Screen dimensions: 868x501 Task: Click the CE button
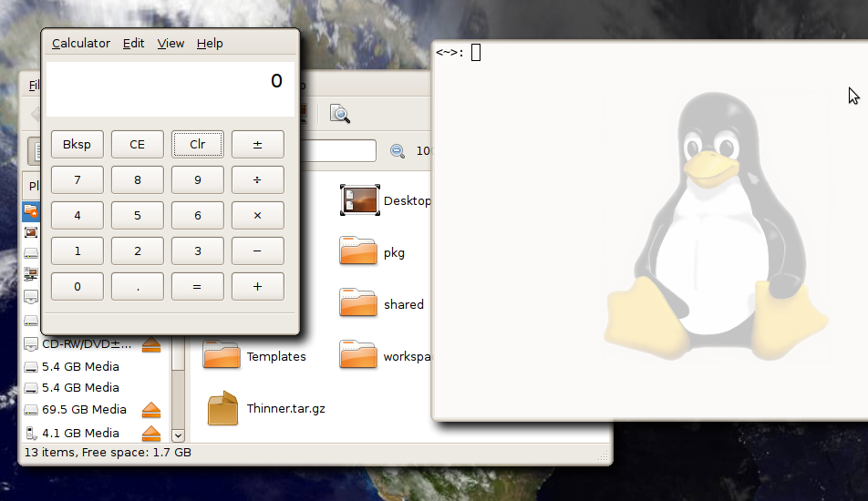pyautogui.click(x=138, y=144)
